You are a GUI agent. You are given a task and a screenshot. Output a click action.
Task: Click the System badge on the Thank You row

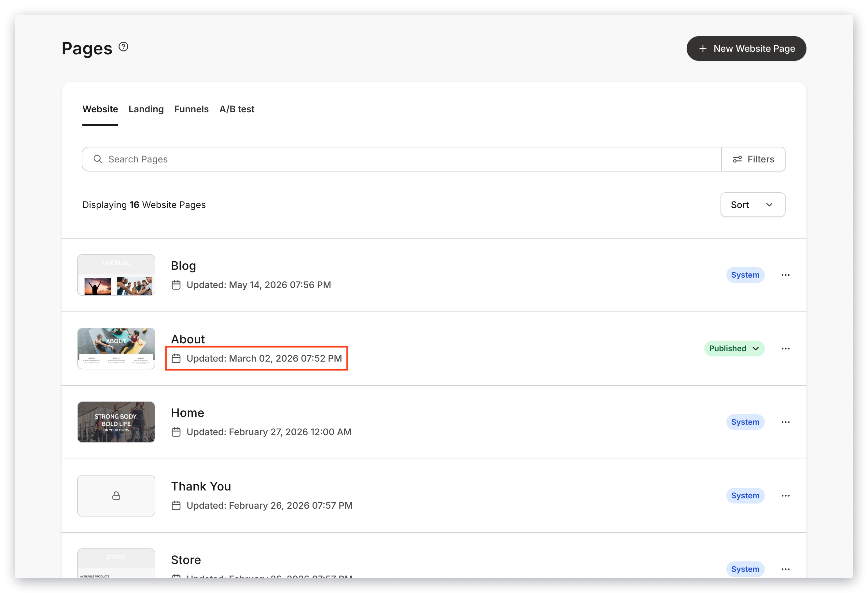click(745, 496)
